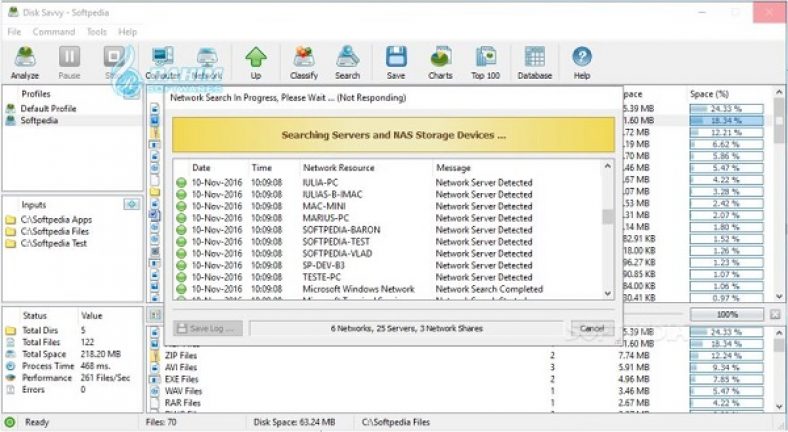
Task: Select the AVI Files category row
Action: tap(460, 367)
